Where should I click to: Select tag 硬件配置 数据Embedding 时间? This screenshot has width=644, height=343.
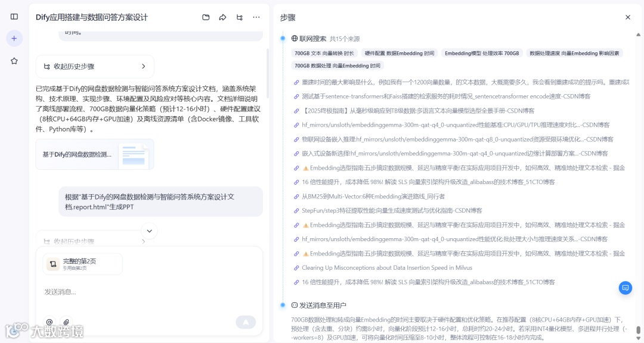(x=399, y=54)
